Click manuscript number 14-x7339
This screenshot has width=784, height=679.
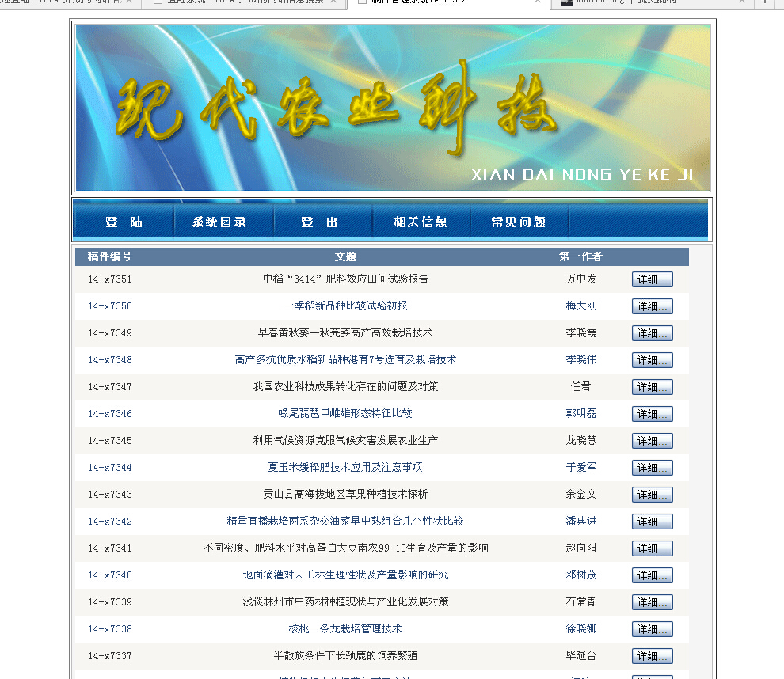pyautogui.click(x=110, y=603)
